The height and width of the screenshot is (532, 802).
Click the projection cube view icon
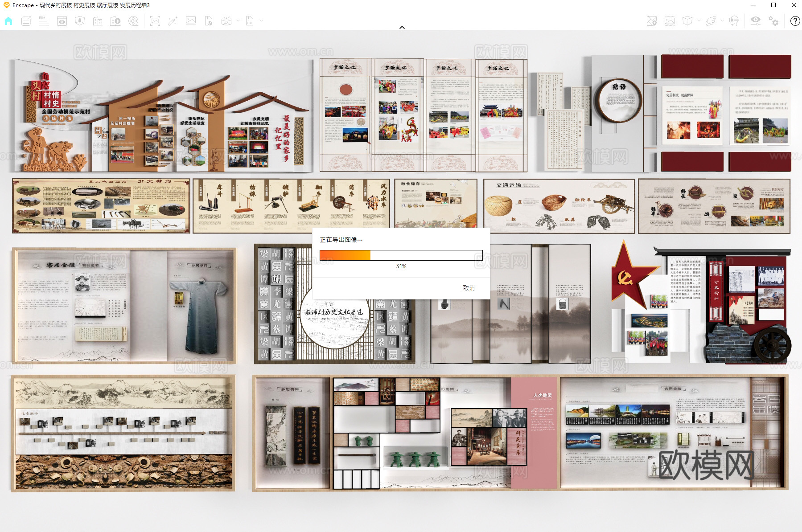[687, 21]
